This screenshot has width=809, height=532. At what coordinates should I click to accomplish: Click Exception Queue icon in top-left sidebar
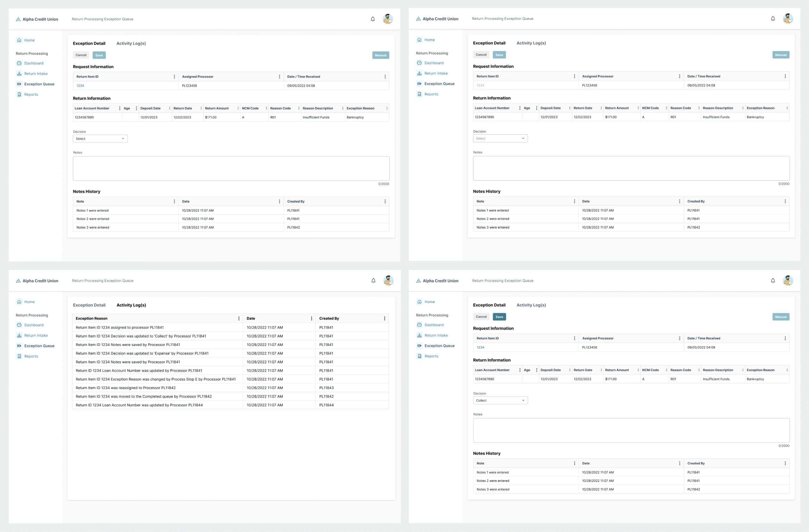[x=19, y=84]
